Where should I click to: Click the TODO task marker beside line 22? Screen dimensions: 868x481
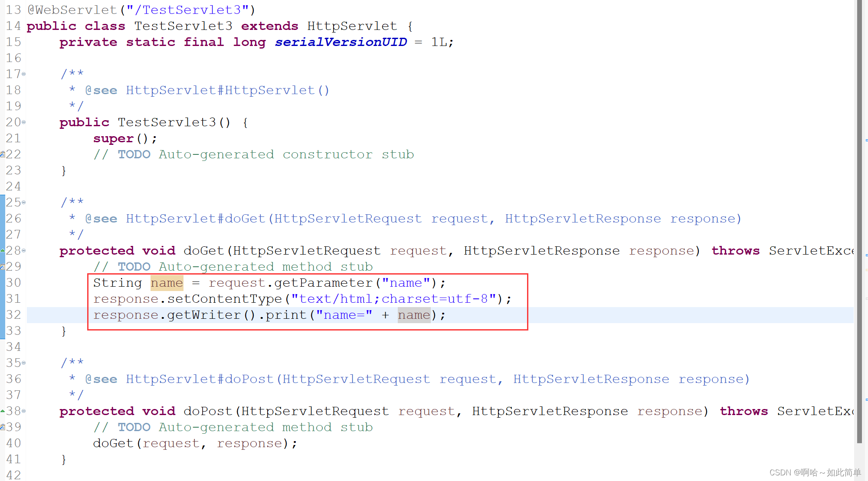(2, 154)
